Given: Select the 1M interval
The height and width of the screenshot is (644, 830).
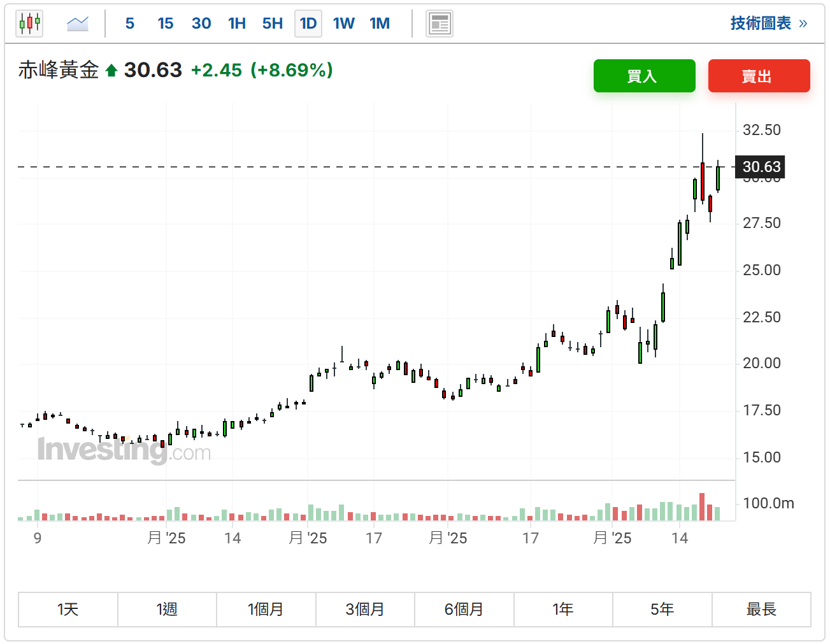Looking at the screenshot, I should [380, 24].
